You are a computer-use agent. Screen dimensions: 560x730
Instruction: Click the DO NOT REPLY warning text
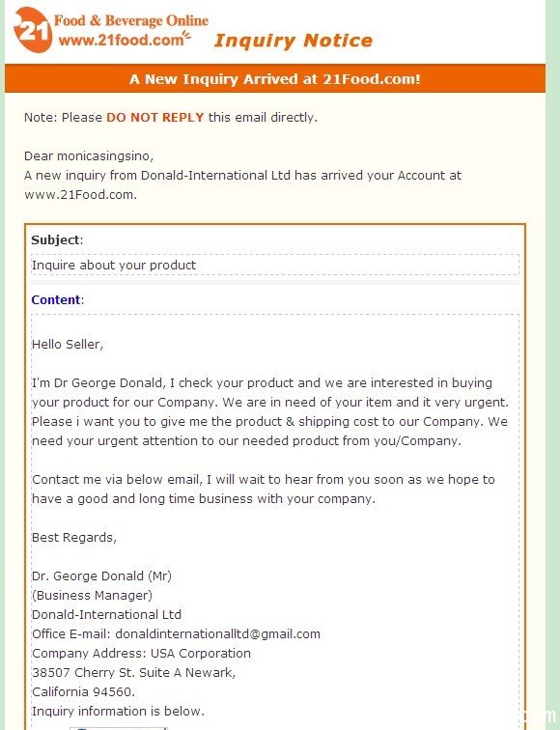click(x=155, y=118)
